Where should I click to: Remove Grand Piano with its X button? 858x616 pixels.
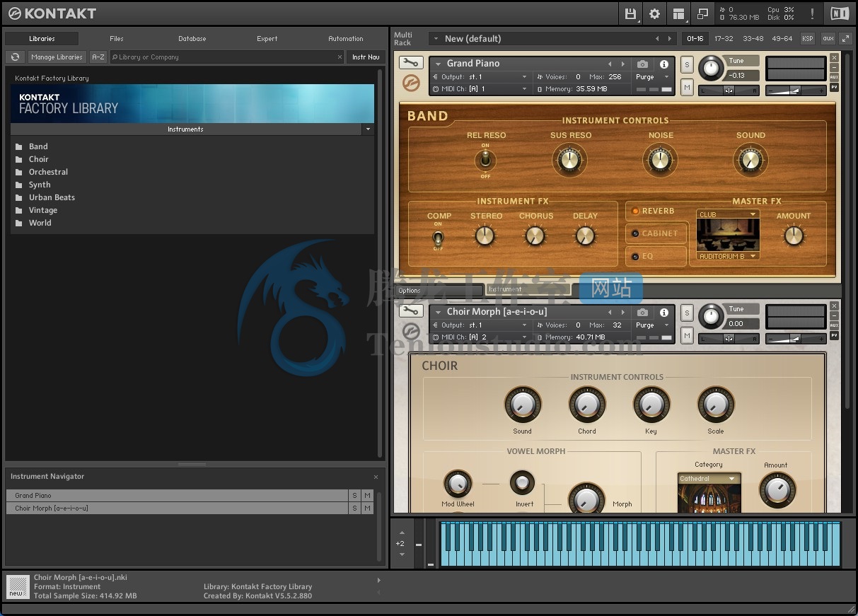pyautogui.click(x=834, y=58)
